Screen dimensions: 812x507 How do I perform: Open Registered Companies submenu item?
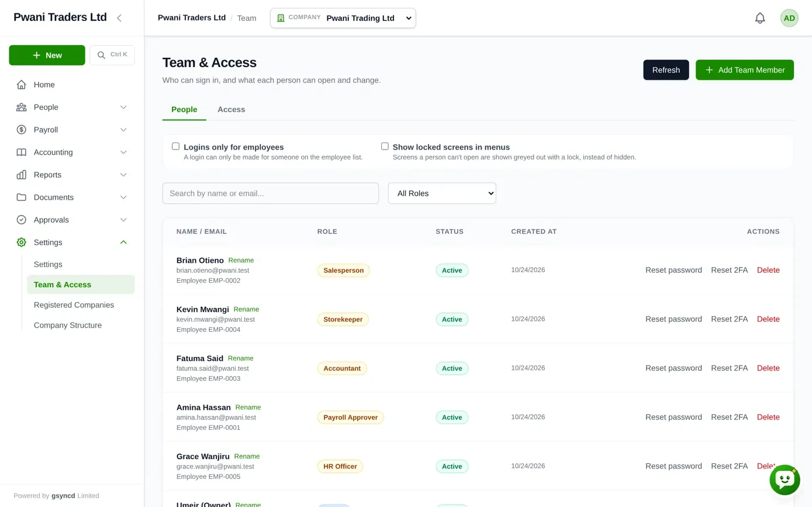81,305
